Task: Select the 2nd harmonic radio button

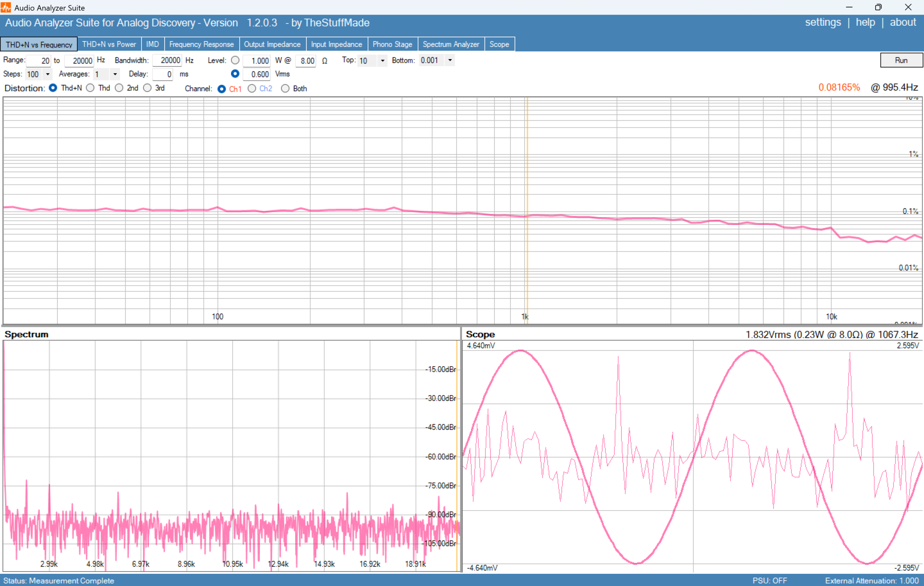Action: 119,88
